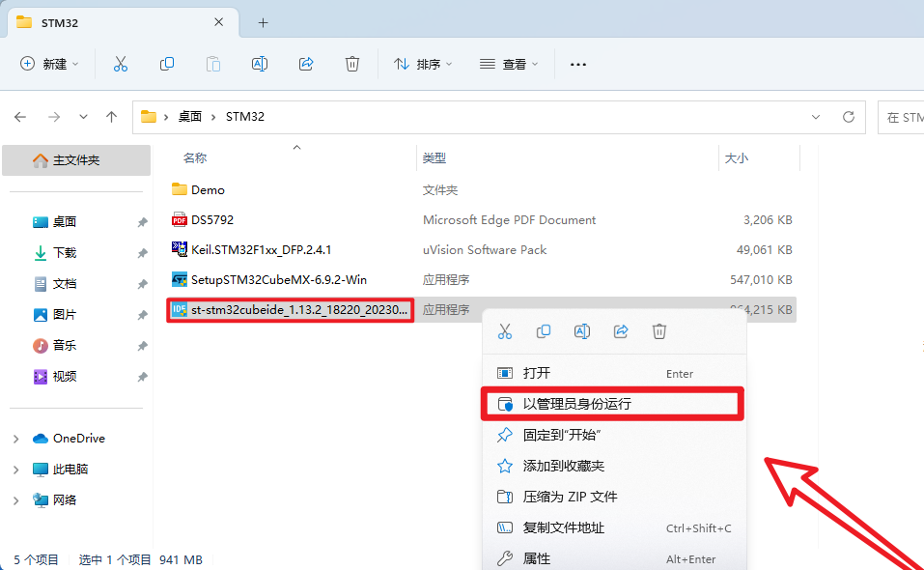Expand the 网络 tree node
This screenshot has width=924, height=570.
click(15, 500)
